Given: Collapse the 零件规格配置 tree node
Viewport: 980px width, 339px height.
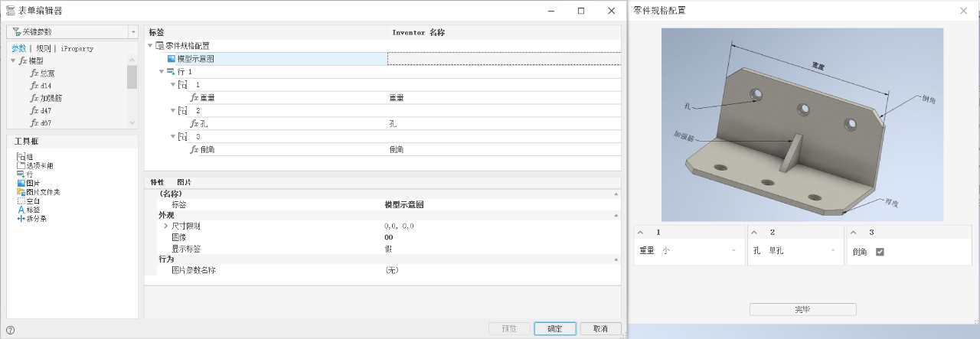Looking at the screenshot, I should point(150,46).
